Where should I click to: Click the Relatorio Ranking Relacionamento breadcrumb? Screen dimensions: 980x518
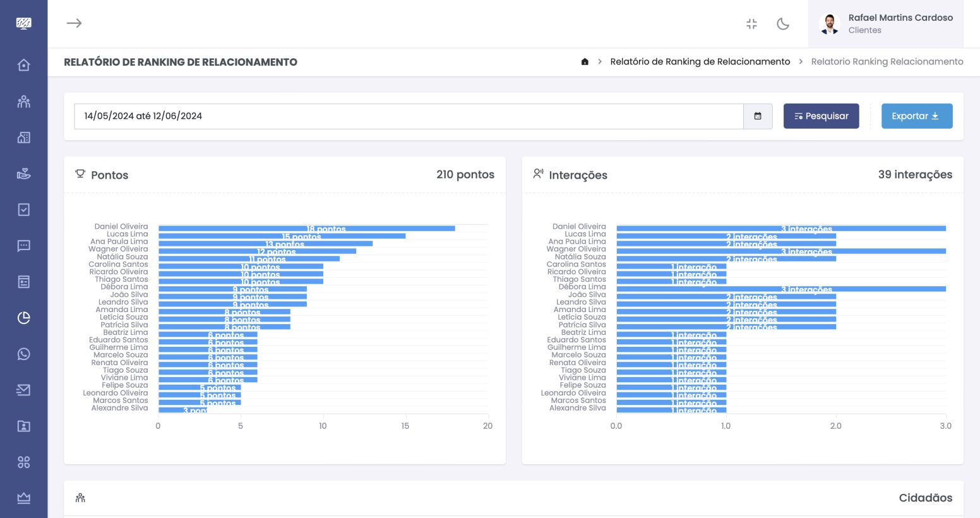tap(887, 62)
